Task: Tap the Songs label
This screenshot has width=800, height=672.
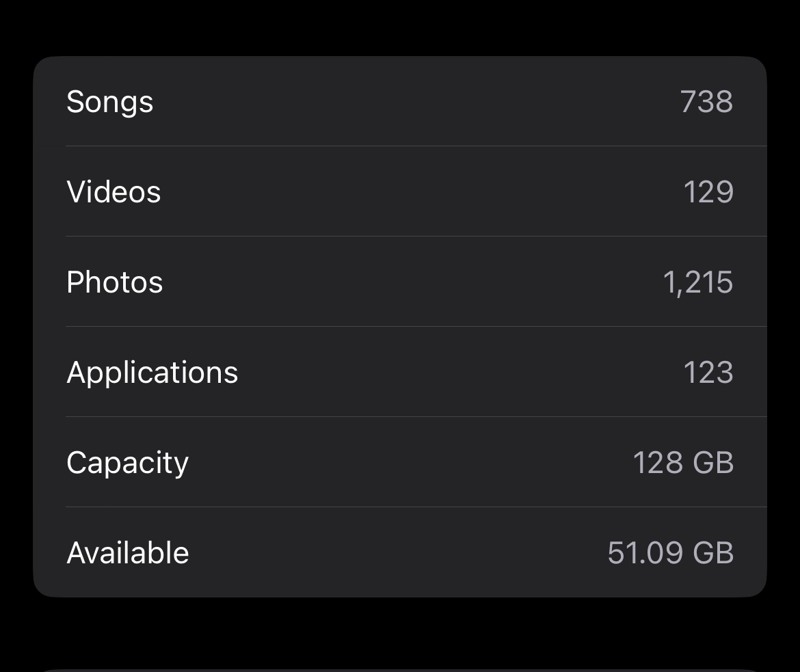Action: pyautogui.click(x=109, y=102)
